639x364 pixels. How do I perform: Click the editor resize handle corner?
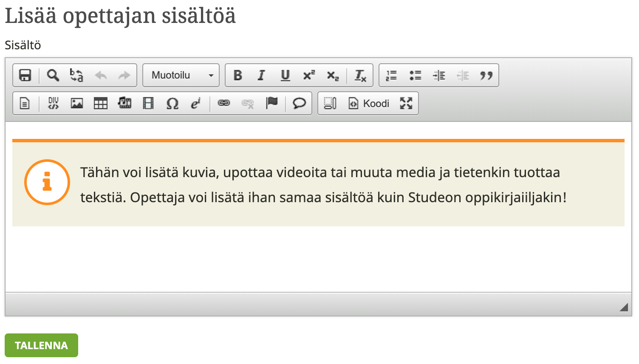tap(623, 307)
